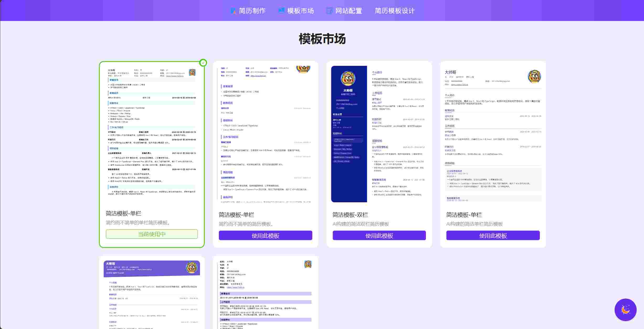This screenshot has width=644, height=329.
Task: Use the second 简洁模板-单栏 template
Action: click(265, 235)
